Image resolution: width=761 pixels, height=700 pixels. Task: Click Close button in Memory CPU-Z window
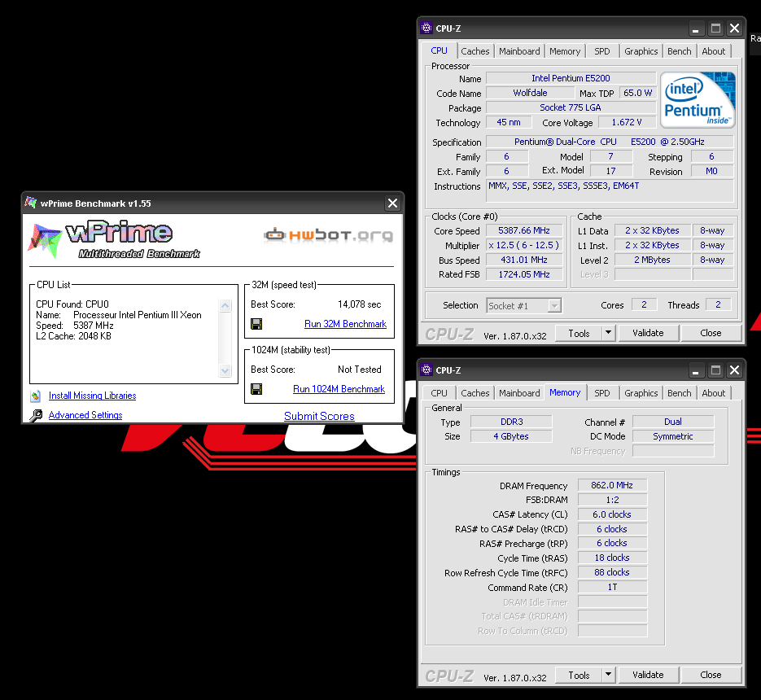tap(711, 675)
